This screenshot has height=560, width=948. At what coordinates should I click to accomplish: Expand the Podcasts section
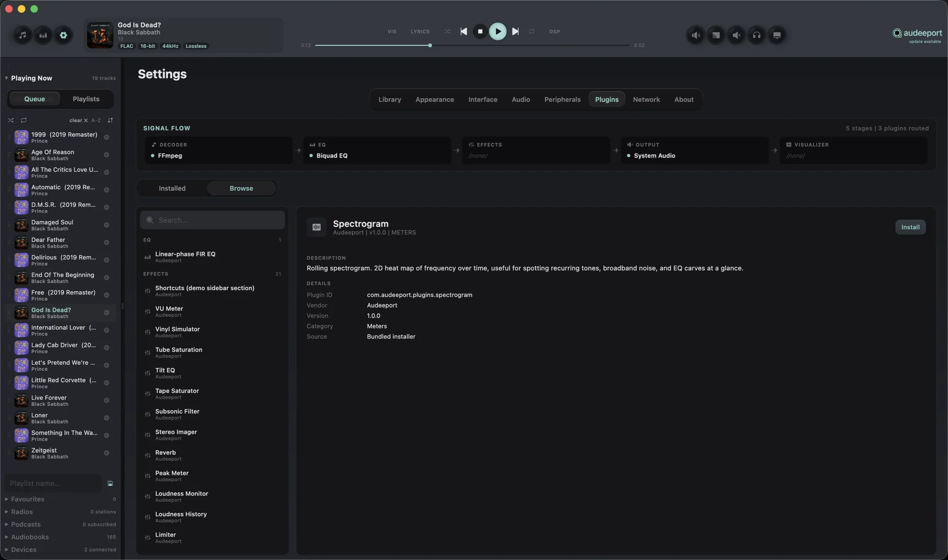pyautogui.click(x=6, y=524)
